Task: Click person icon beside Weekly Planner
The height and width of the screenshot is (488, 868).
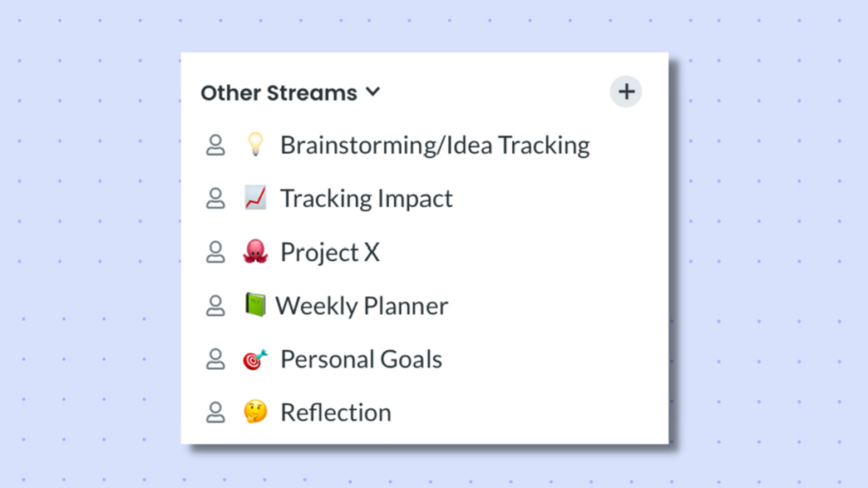Action: click(x=215, y=306)
